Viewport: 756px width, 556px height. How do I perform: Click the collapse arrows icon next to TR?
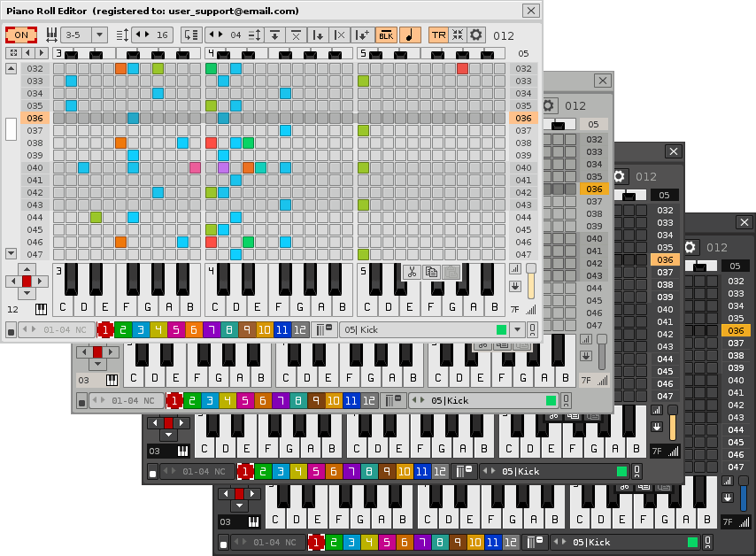458,35
